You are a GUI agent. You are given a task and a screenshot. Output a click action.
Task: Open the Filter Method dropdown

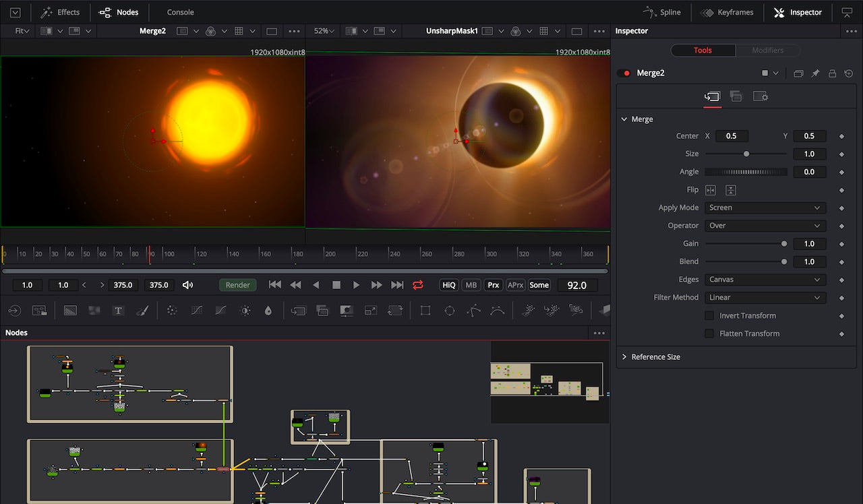765,297
